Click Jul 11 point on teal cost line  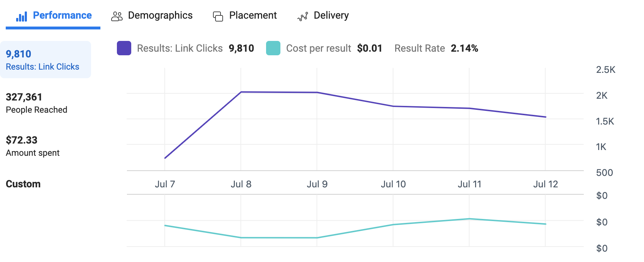click(x=469, y=219)
